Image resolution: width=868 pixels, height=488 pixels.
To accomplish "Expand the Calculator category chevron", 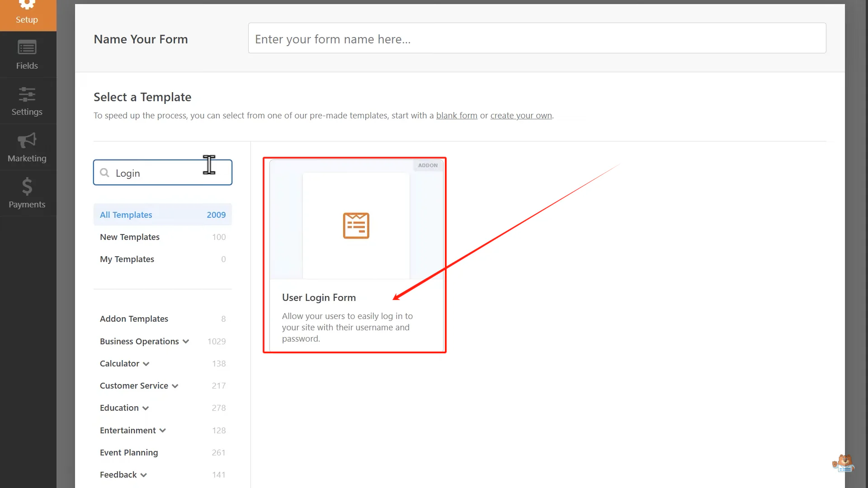I will click(x=146, y=364).
